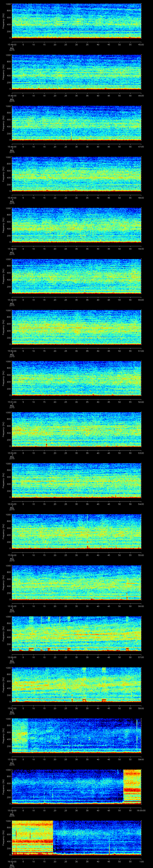Image resolution: width=153 pixels, height=868 pixels.
Task: Click the 45:00 end time label
Action: click(141, 44)
